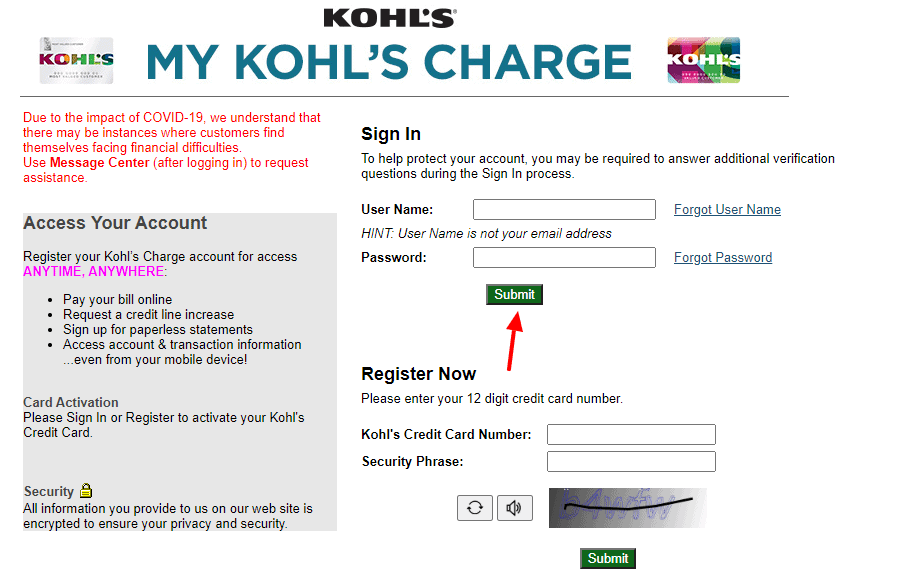Focus the User Name field

pos(564,209)
